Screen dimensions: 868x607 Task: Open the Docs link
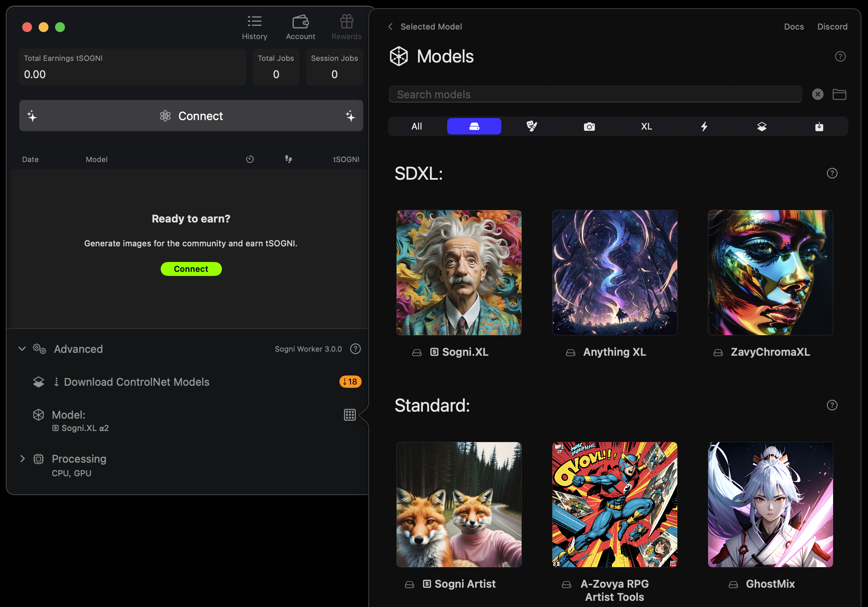click(794, 27)
